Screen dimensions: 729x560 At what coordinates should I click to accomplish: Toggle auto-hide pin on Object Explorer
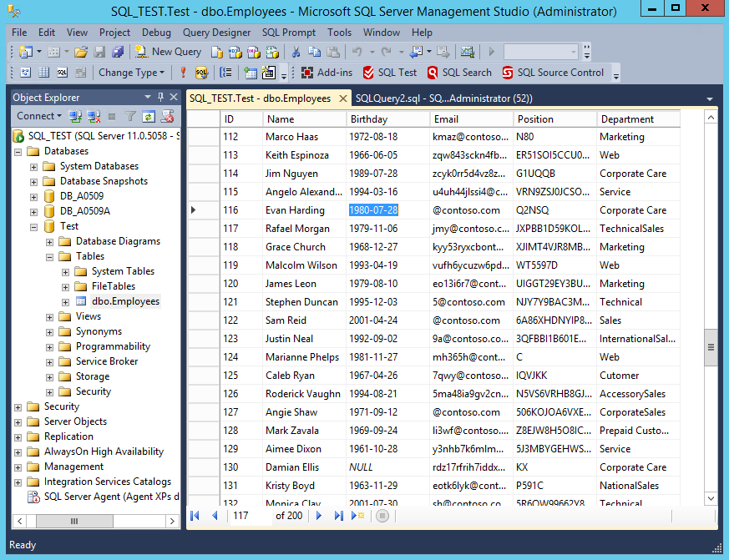tap(161, 98)
